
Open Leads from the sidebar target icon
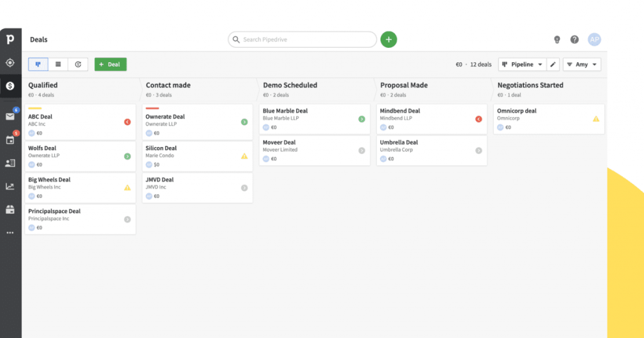(x=10, y=63)
